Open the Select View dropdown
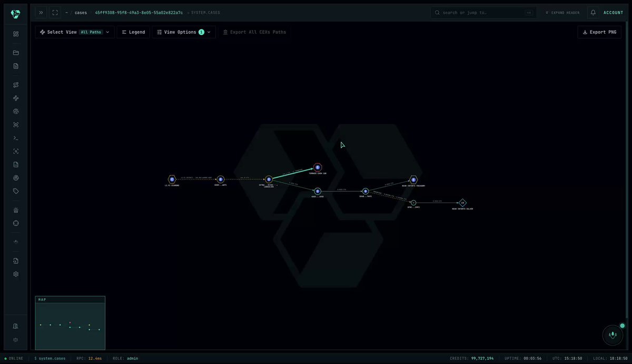The width and height of the screenshot is (632, 364). tap(75, 32)
